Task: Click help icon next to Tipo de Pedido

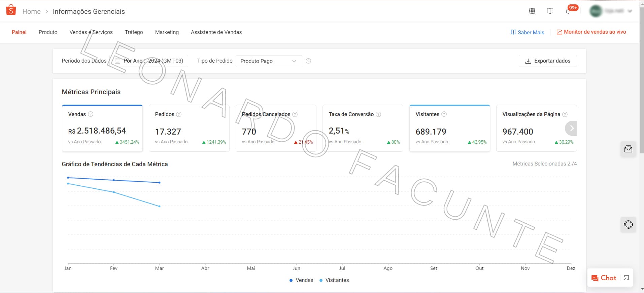Action: coord(308,61)
